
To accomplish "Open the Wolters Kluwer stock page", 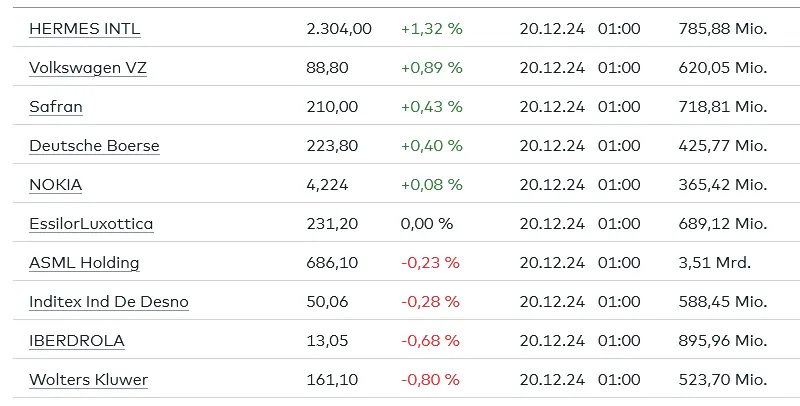I will pyautogui.click(x=88, y=380).
